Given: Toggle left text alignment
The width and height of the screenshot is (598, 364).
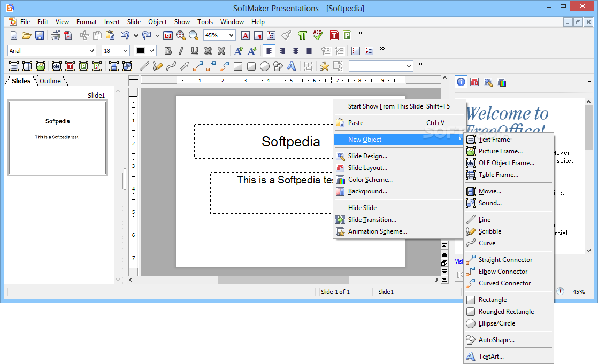Looking at the screenshot, I should click(269, 51).
